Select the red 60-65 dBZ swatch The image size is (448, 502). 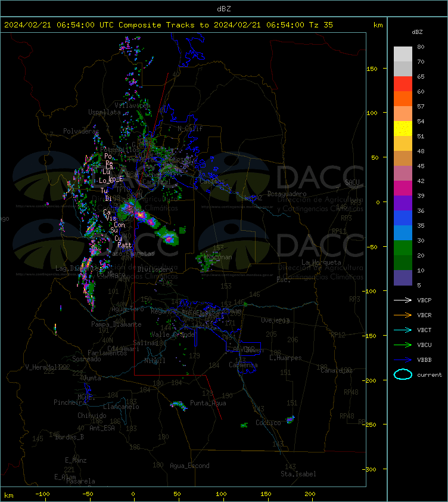[403, 84]
